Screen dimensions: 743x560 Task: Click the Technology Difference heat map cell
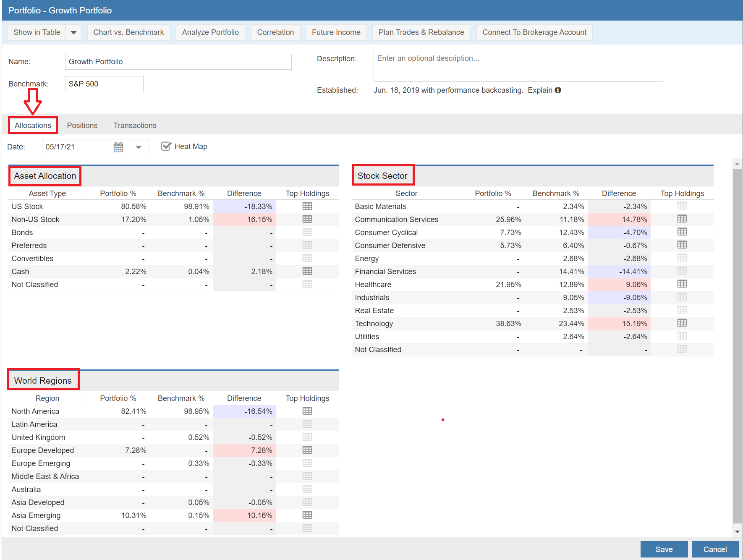click(x=619, y=324)
